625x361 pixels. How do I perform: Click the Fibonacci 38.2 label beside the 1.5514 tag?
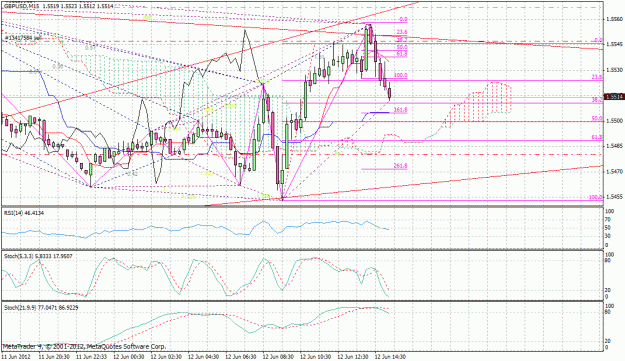[x=597, y=100]
